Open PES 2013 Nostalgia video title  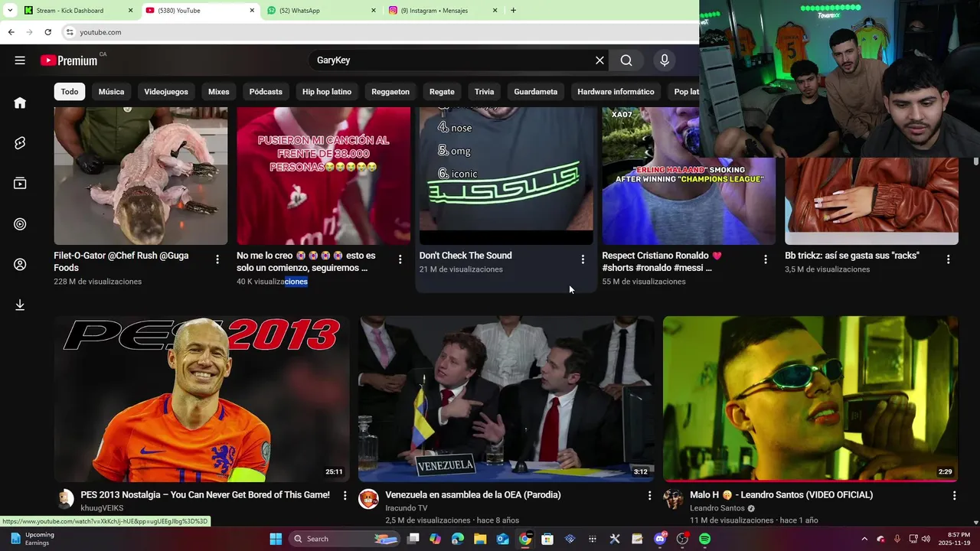205,495
